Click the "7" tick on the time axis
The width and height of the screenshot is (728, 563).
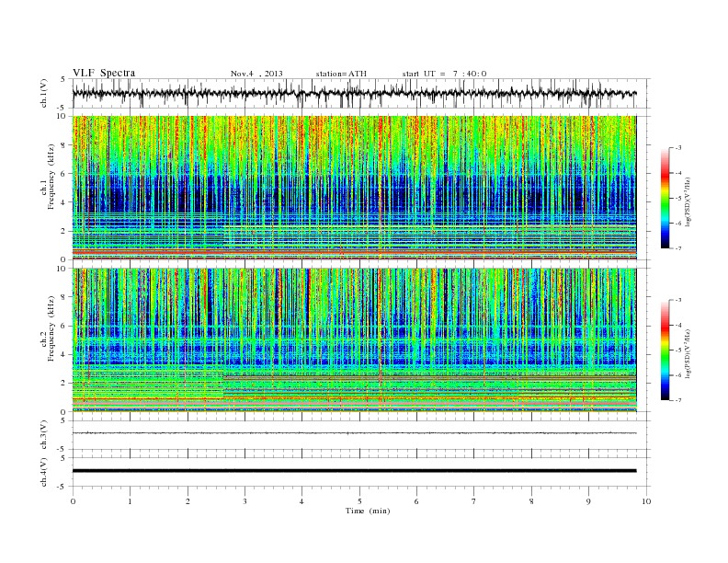[x=474, y=501]
